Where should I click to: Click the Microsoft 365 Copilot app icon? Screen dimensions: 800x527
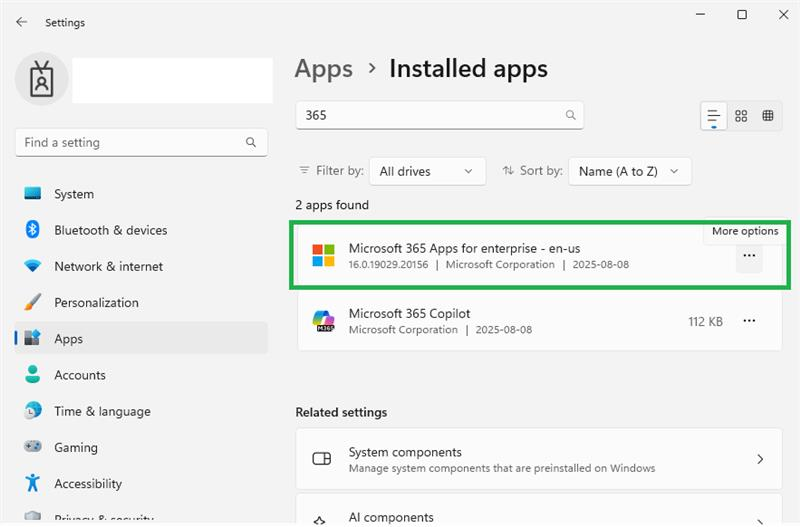(323, 321)
